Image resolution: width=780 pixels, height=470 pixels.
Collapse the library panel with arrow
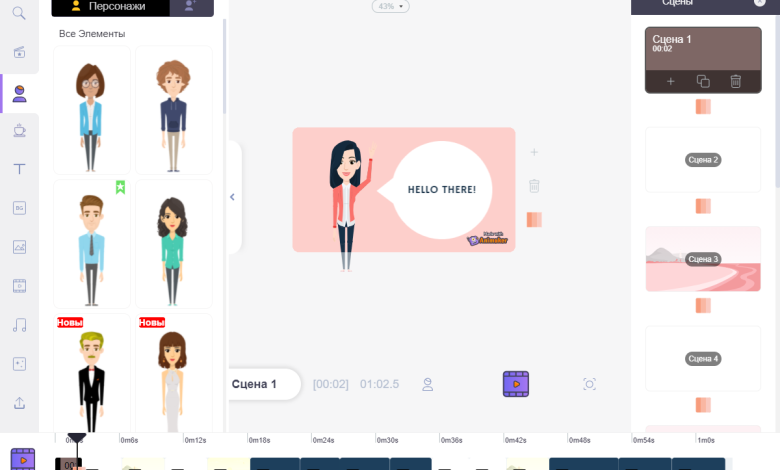pos(232,197)
